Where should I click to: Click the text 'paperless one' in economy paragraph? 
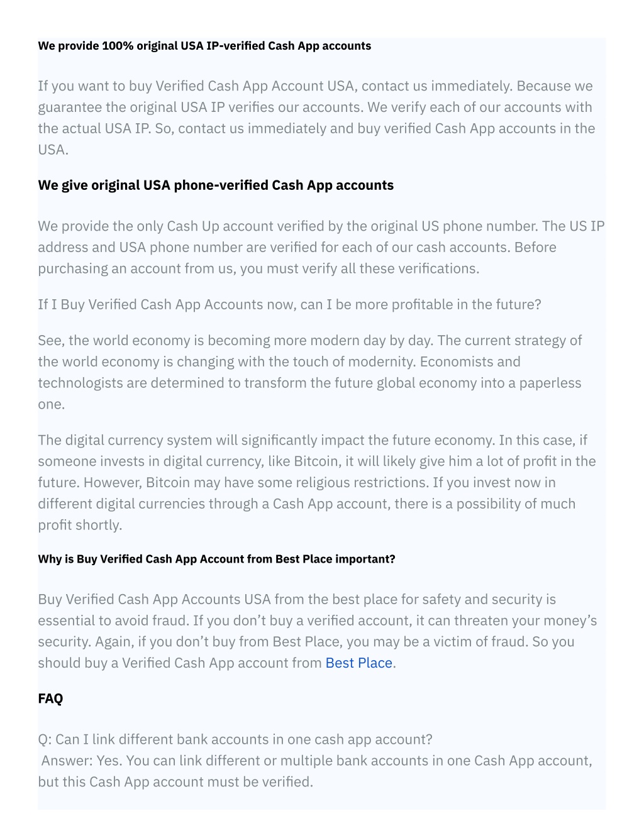pos(550,383)
